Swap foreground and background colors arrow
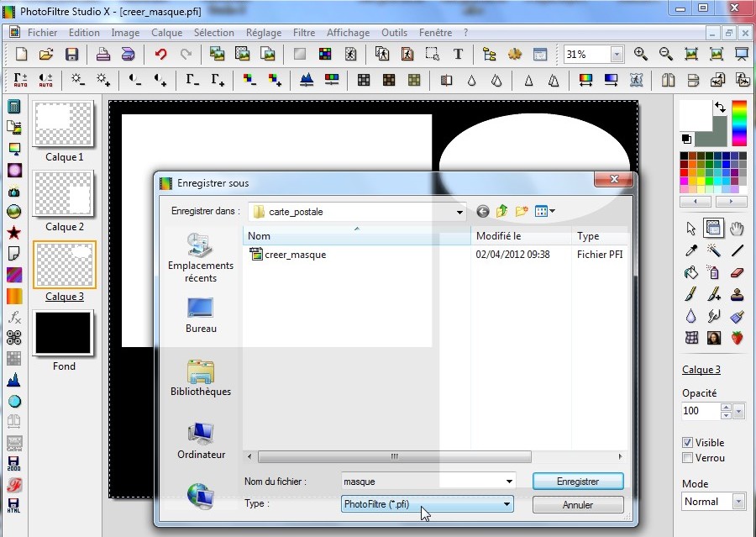 click(x=720, y=107)
